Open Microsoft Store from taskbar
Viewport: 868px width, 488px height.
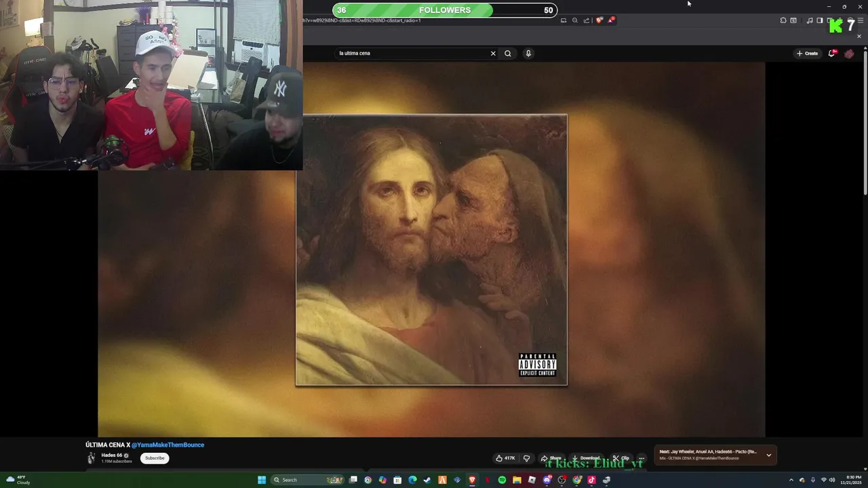(397, 480)
